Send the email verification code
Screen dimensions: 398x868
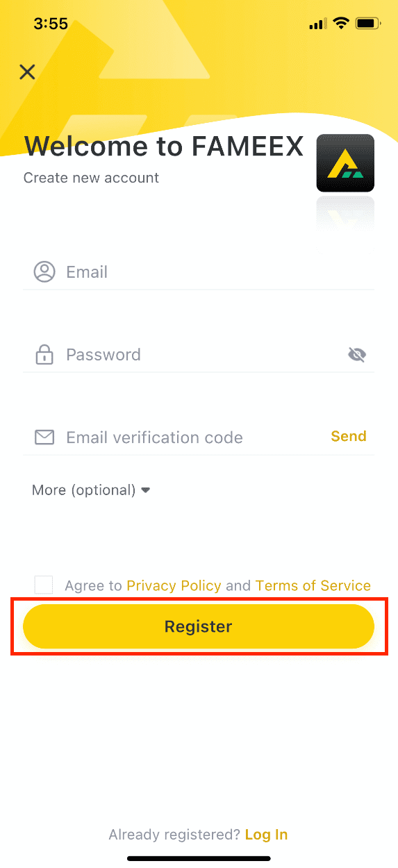pos(349,436)
